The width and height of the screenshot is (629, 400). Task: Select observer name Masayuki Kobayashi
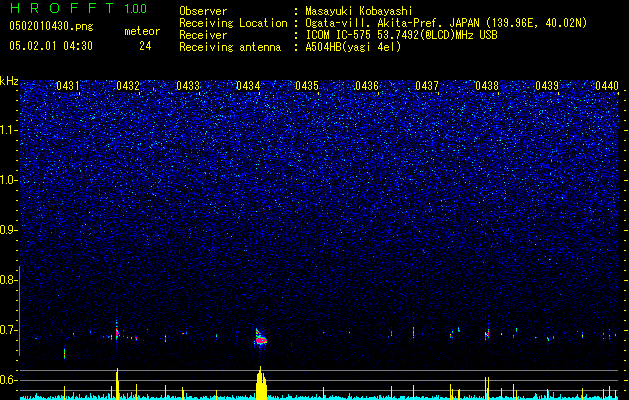[358, 11]
